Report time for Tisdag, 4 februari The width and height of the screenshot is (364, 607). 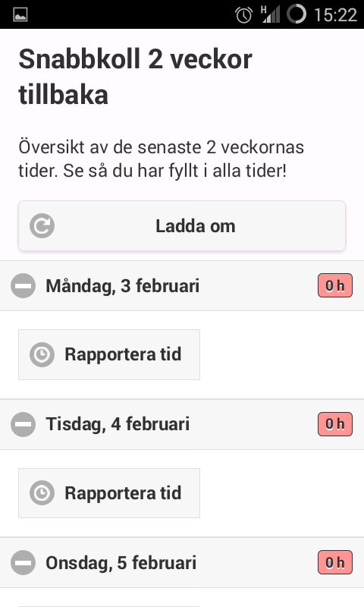tap(109, 493)
